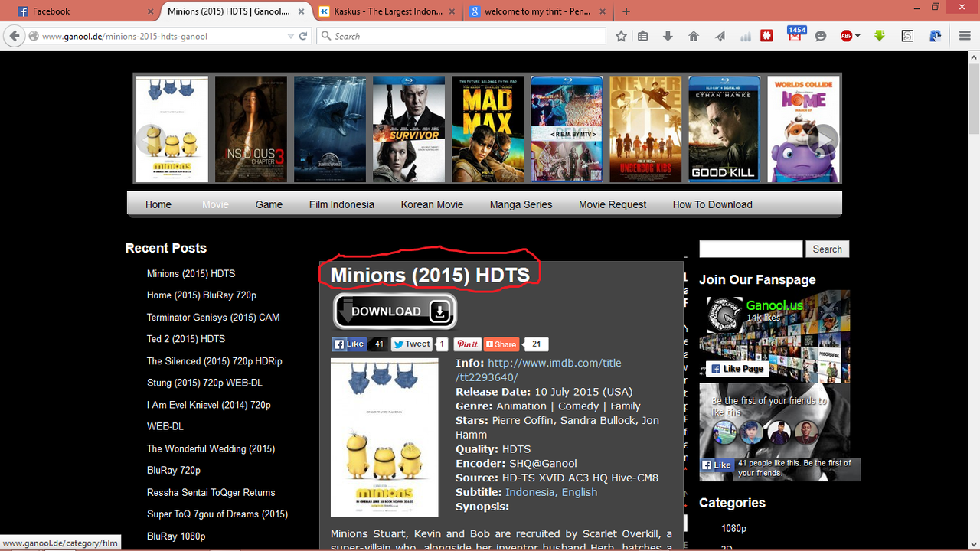Go to the browser home page icon
This screenshot has width=980, height=551.
click(x=694, y=36)
